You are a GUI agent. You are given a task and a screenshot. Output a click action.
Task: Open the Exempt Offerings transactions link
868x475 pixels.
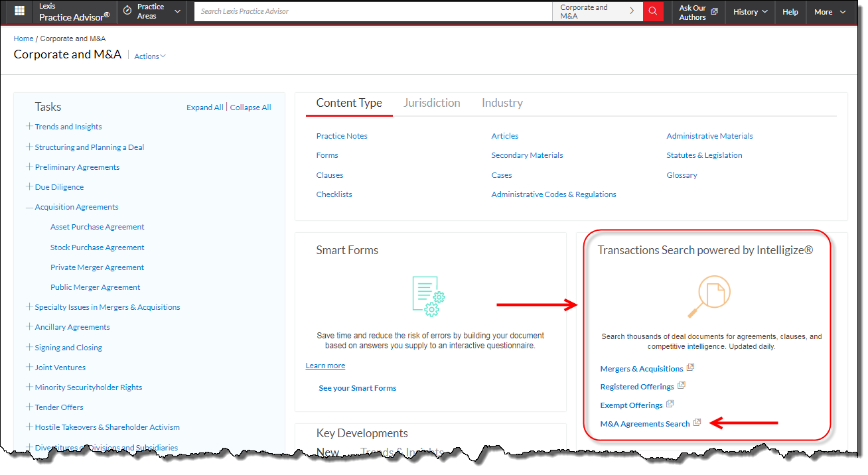[x=631, y=405]
